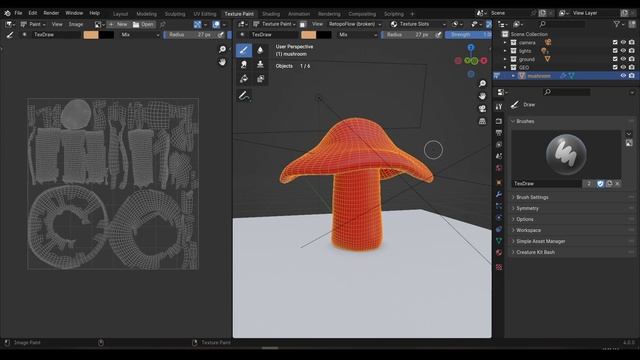
Task: Open the Window menu
Action: point(74,13)
